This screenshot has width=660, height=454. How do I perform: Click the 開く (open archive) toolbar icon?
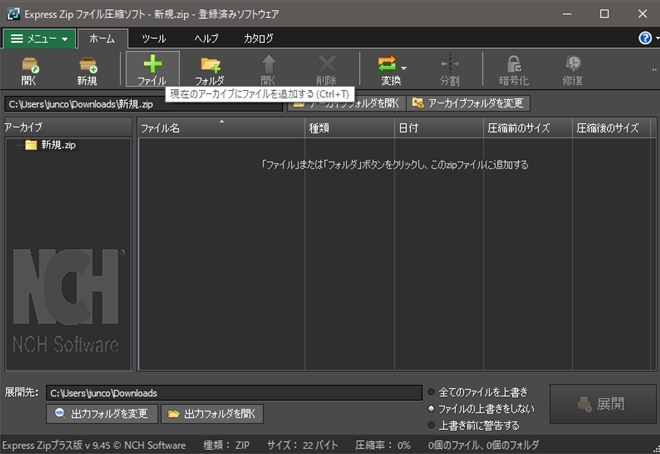pos(29,70)
